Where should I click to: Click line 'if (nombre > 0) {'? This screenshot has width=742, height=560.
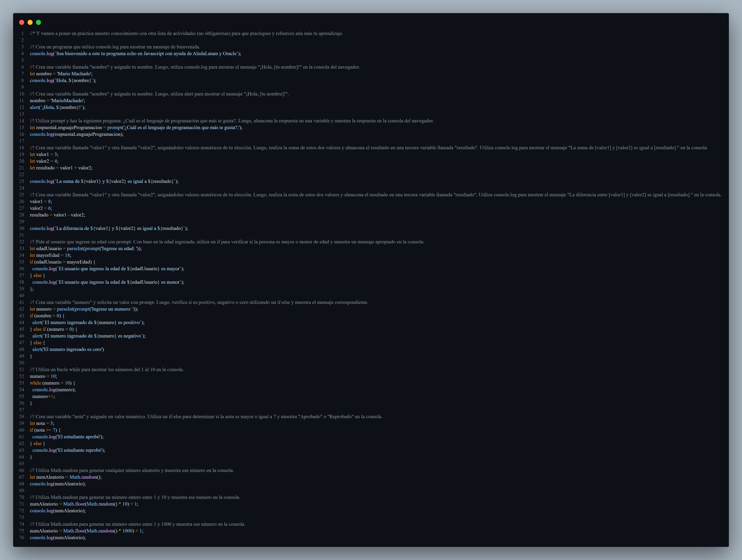47,316
